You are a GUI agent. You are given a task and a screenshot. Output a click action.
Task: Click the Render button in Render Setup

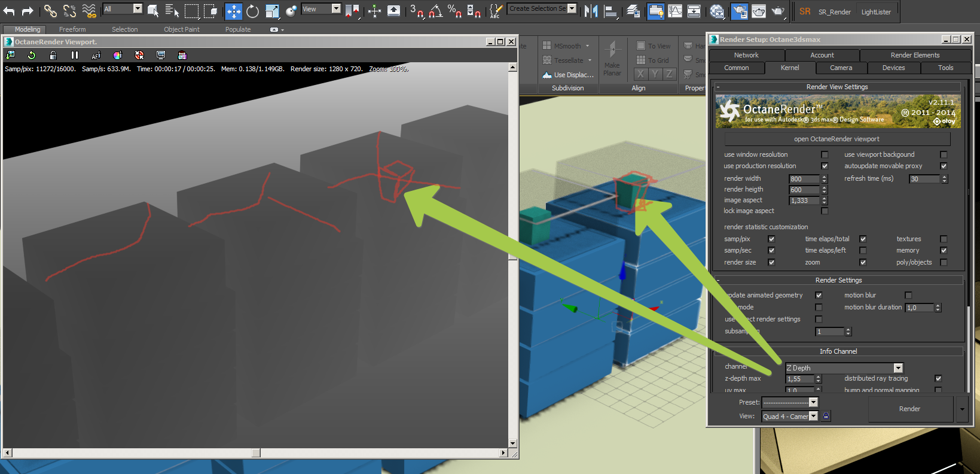click(909, 409)
